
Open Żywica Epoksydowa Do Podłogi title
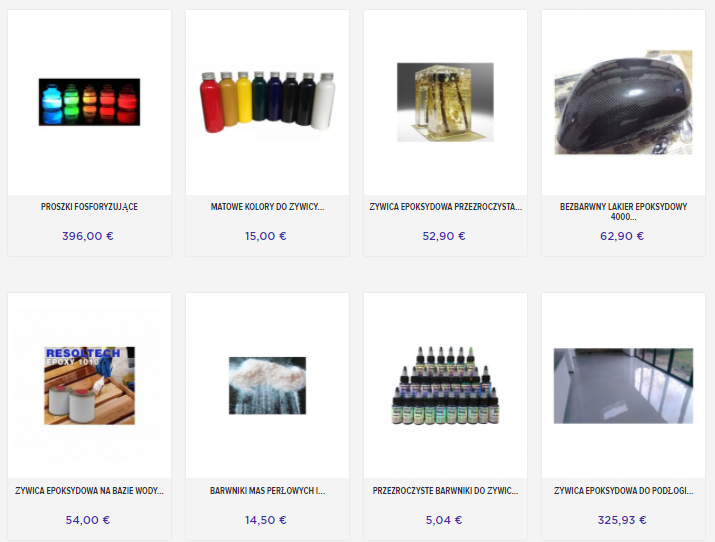[623, 490]
